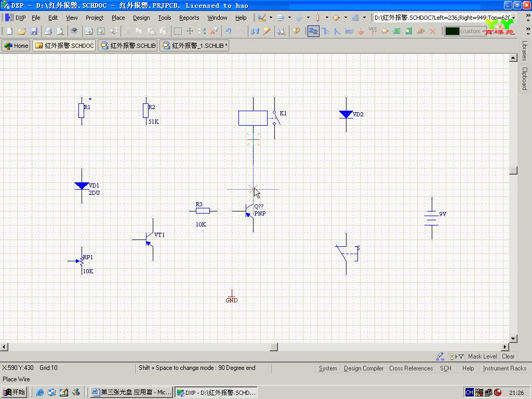532x399 pixels.
Task: Open the Design menu
Action: [141, 18]
